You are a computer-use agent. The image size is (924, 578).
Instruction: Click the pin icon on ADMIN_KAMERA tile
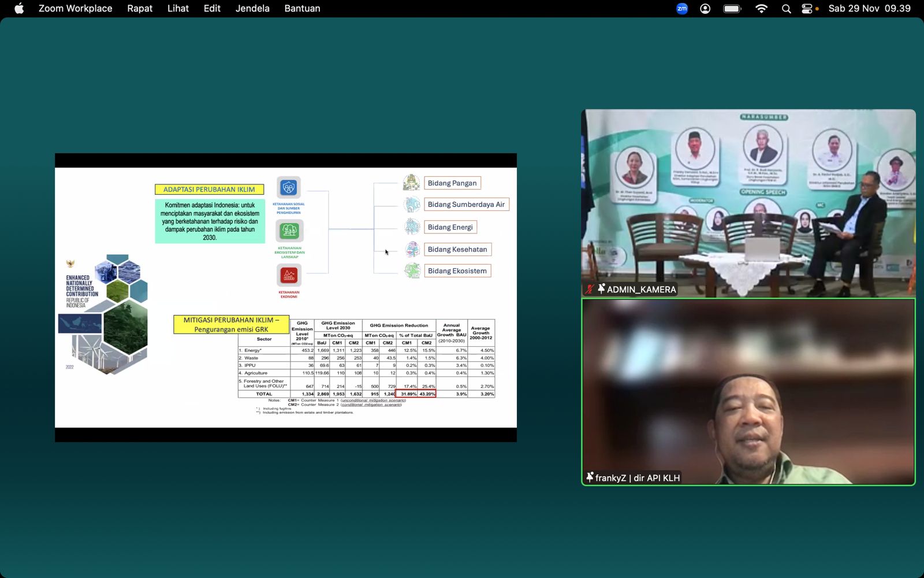(601, 289)
